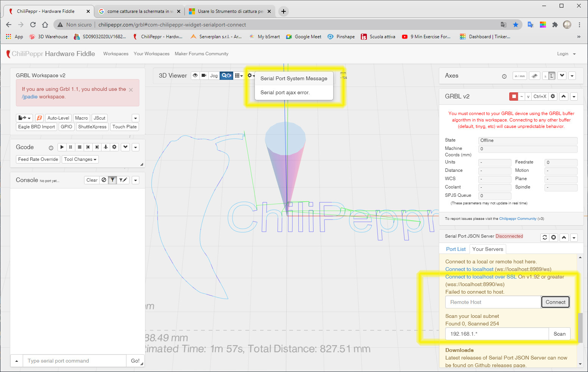The image size is (588, 372).
Task: Toggle the inspect/zoom button in 3D Viewer
Action: [226, 75]
